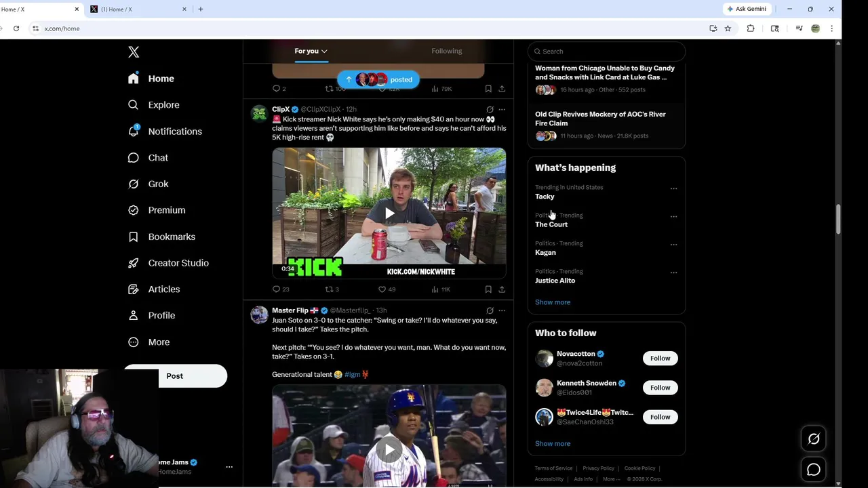
Task: Share the ClipX post
Action: [502, 289]
